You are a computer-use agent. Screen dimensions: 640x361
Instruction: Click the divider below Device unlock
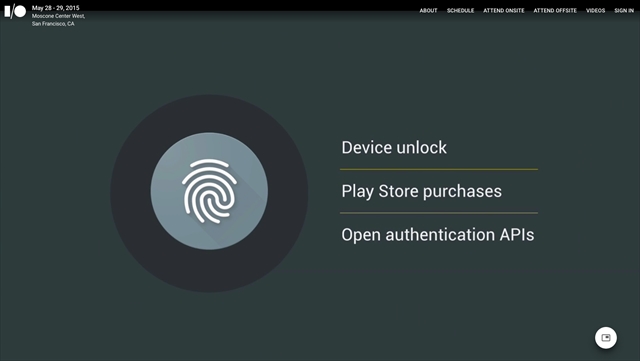tap(439, 169)
